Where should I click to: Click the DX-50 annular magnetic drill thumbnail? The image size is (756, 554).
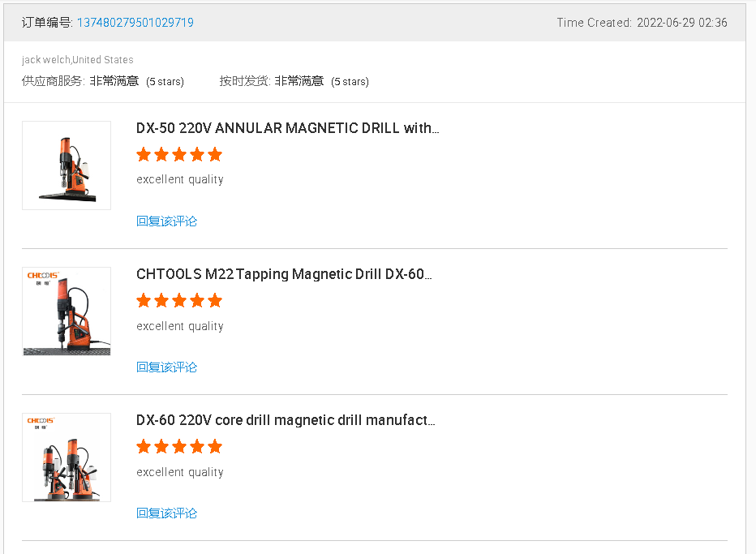tap(67, 165)
